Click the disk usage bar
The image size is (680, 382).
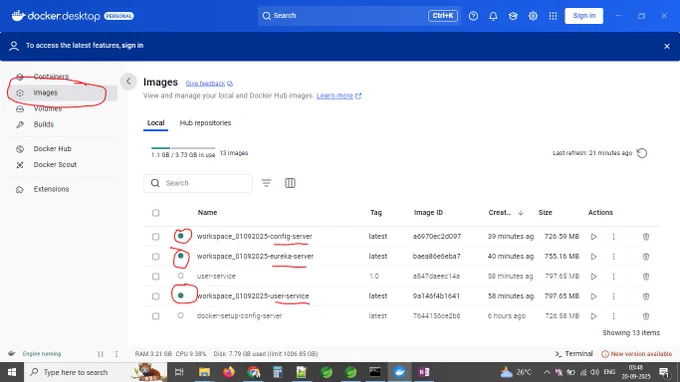point(183,148)
